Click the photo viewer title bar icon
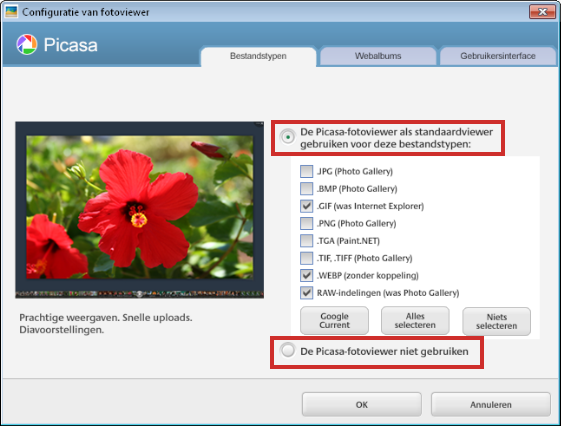 point(11,12)
